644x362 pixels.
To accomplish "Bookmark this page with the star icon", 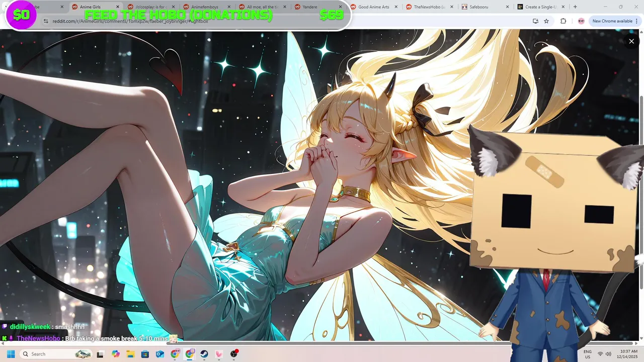I will click(546, 21).
